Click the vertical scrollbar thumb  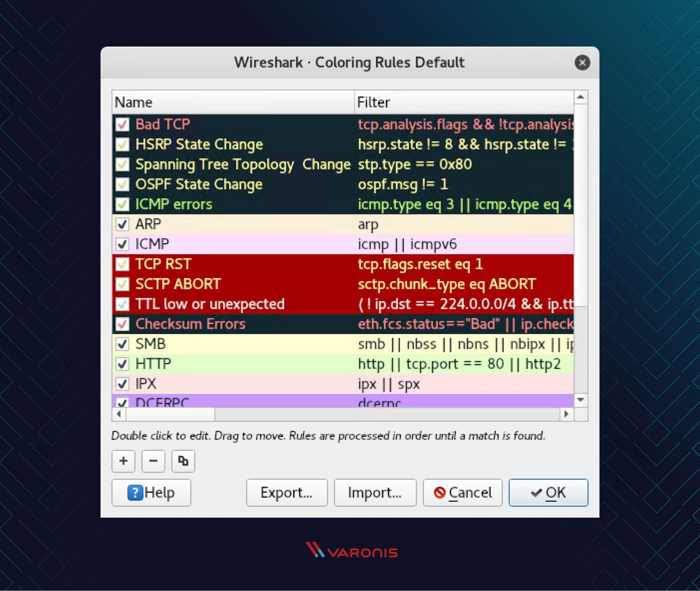[581, 205]
